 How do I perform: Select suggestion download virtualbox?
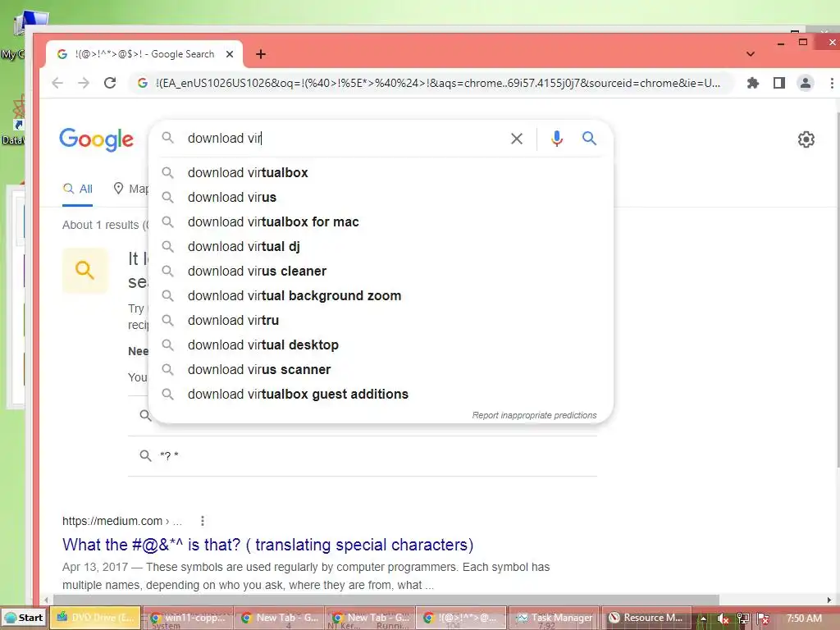(381, 172)
